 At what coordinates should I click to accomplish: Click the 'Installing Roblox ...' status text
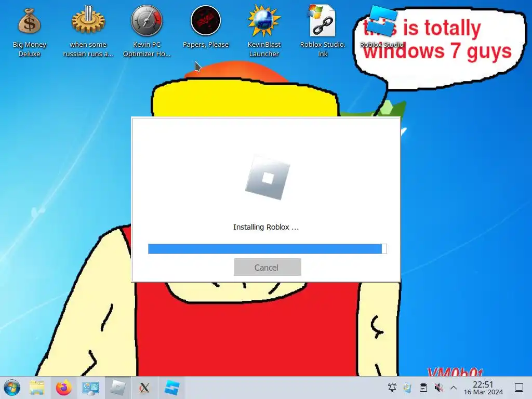coord(266,227)
